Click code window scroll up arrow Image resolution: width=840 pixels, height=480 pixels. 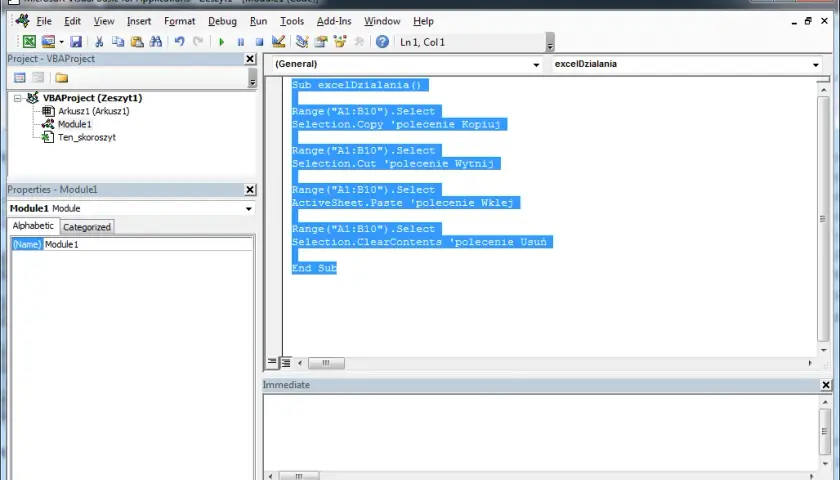823,90
